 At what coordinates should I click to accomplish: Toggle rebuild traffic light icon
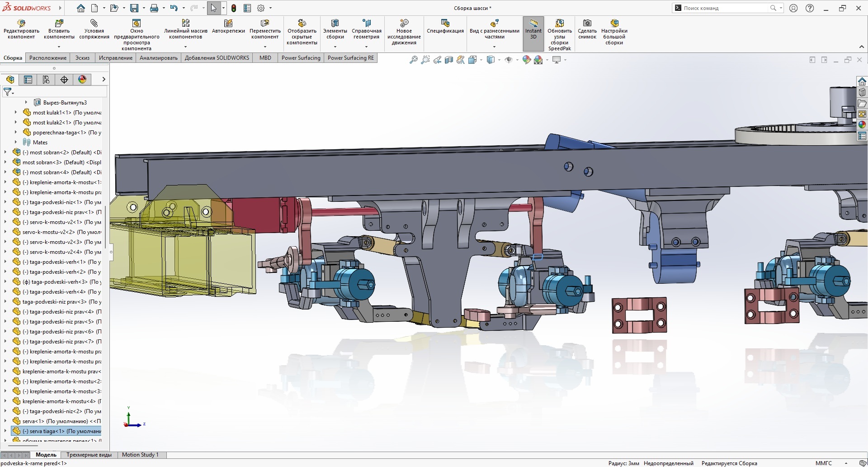234,8
